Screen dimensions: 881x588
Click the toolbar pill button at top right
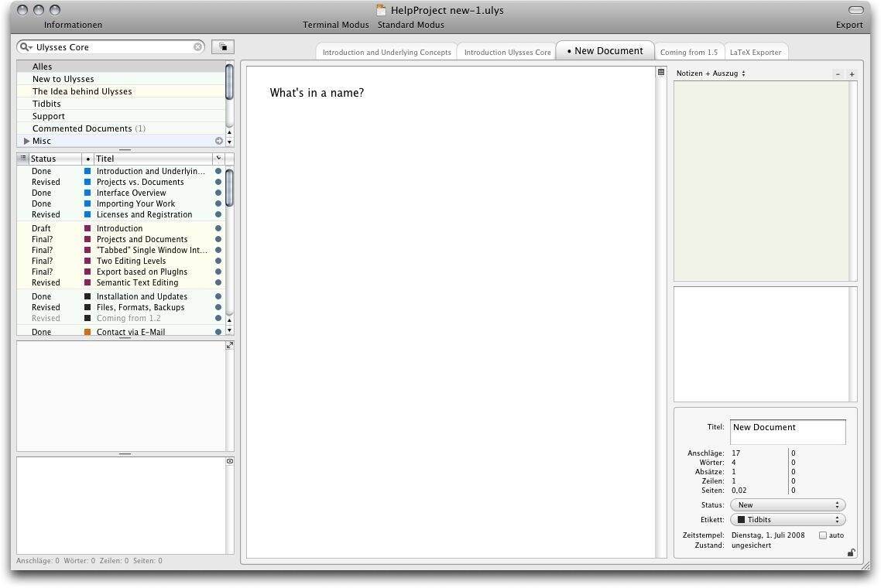coord(855,9)
